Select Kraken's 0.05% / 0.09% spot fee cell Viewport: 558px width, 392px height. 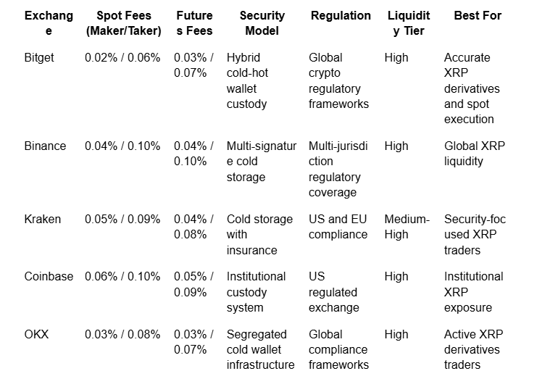coord(122,219)
